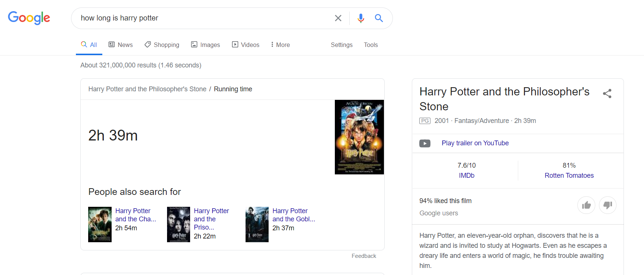Start voice search with microphone icon

(x=361, y=18)
